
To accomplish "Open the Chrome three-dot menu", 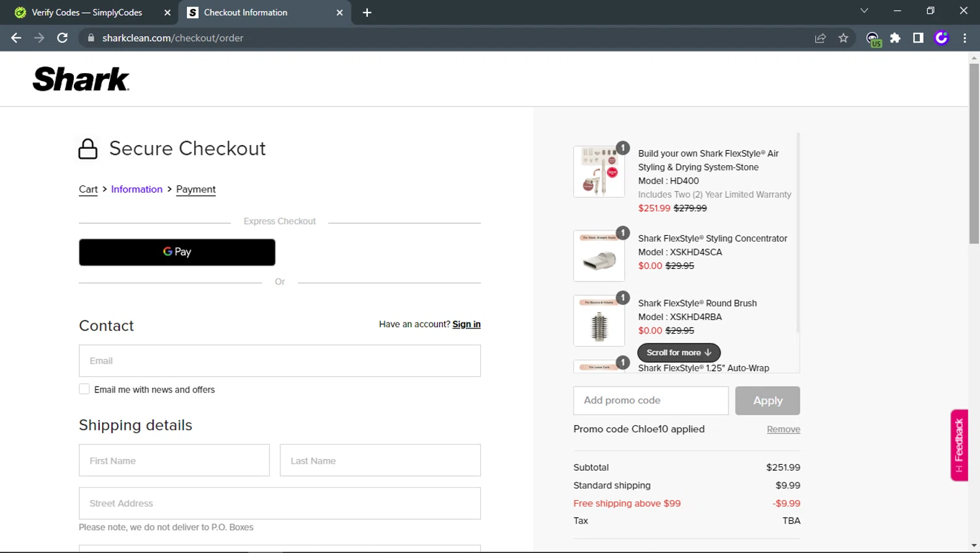I will tap(964, 38).
